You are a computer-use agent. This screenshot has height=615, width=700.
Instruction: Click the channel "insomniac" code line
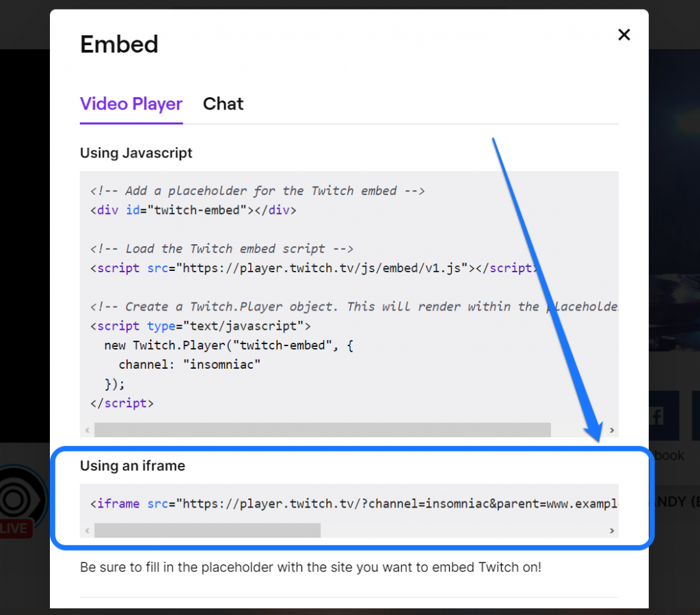(189, 365)
